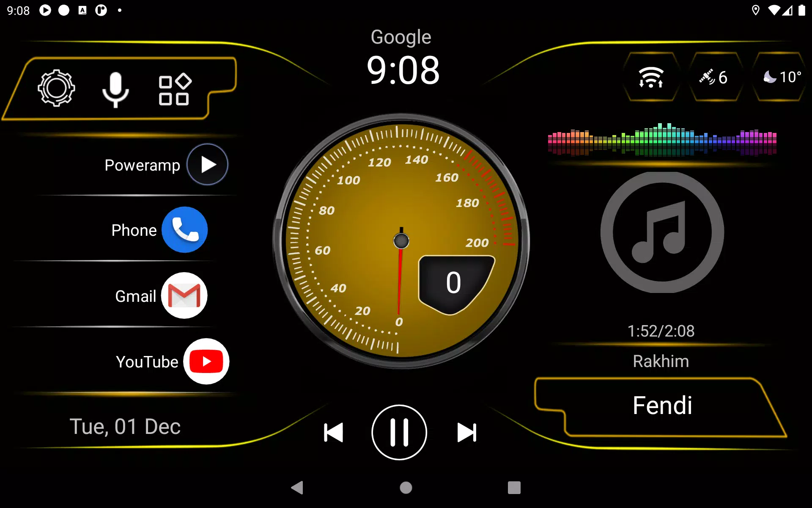Pause the current track
This screenshot has height=508, width=812.
(400, 433)
